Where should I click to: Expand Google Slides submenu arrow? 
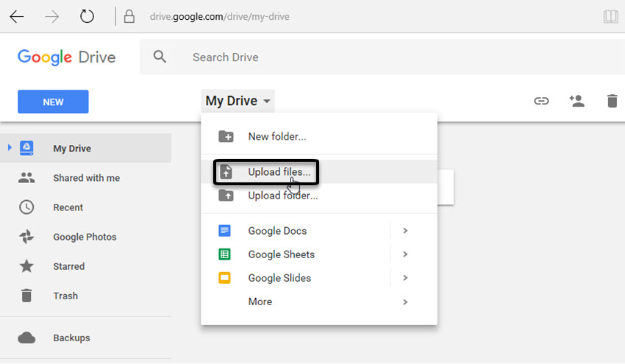[x=405, y=277]
